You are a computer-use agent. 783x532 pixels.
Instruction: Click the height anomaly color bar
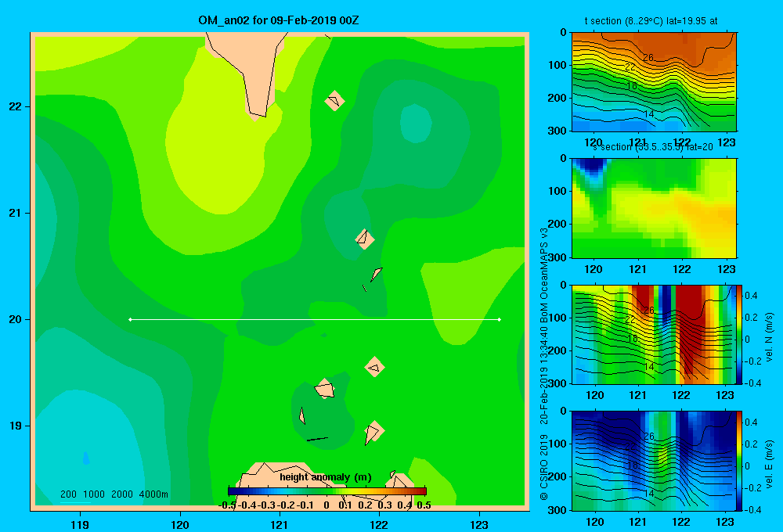[x=327, y=491]
